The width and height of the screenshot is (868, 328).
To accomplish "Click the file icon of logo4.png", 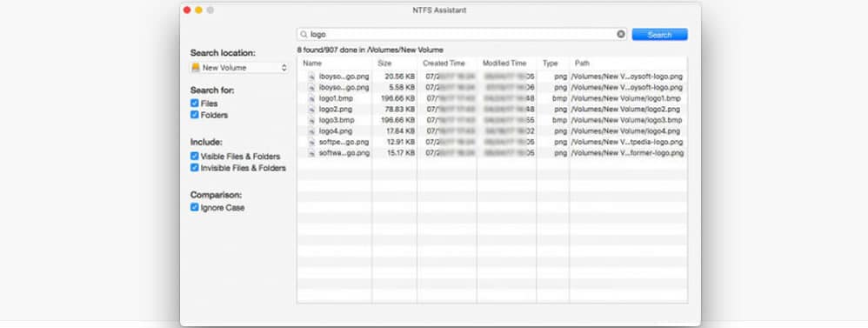I will tap(311, 131).
